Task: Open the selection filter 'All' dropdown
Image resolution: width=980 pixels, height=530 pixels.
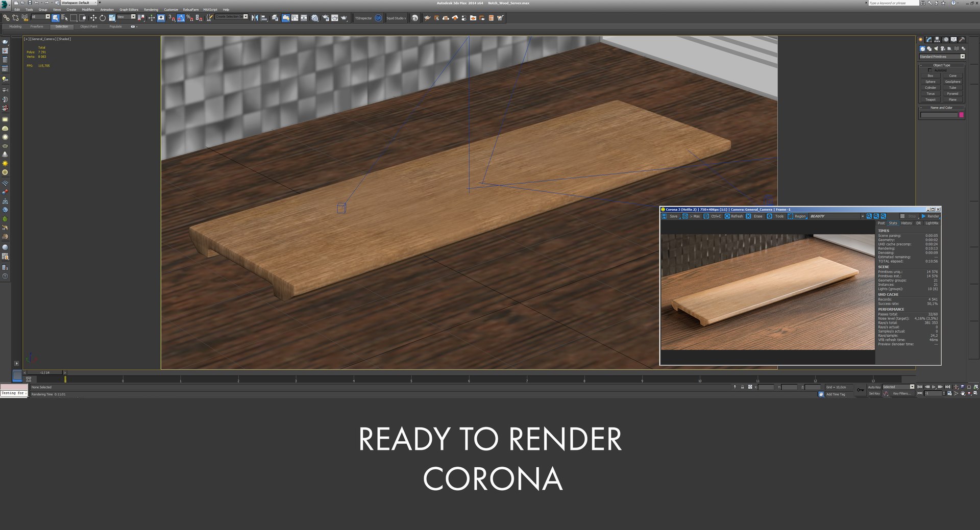Action: point(41,17)
